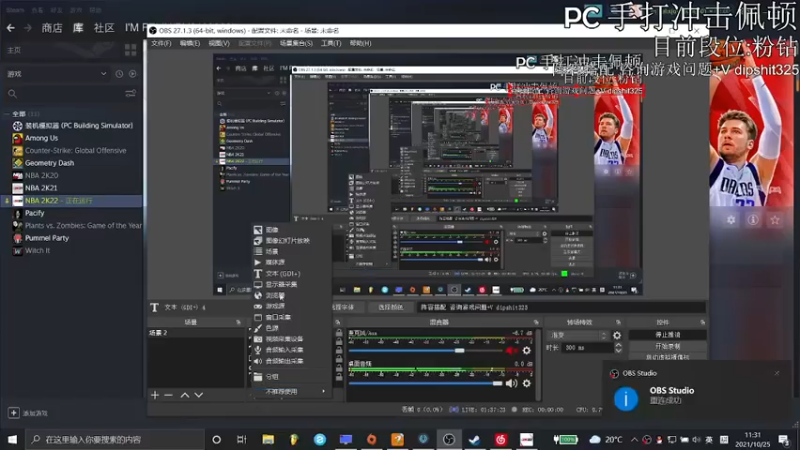The height and width of the screenshot is (450, 800).
Task: Open OBS 场景集合(S) menu
Action: (x=296, y=43)
